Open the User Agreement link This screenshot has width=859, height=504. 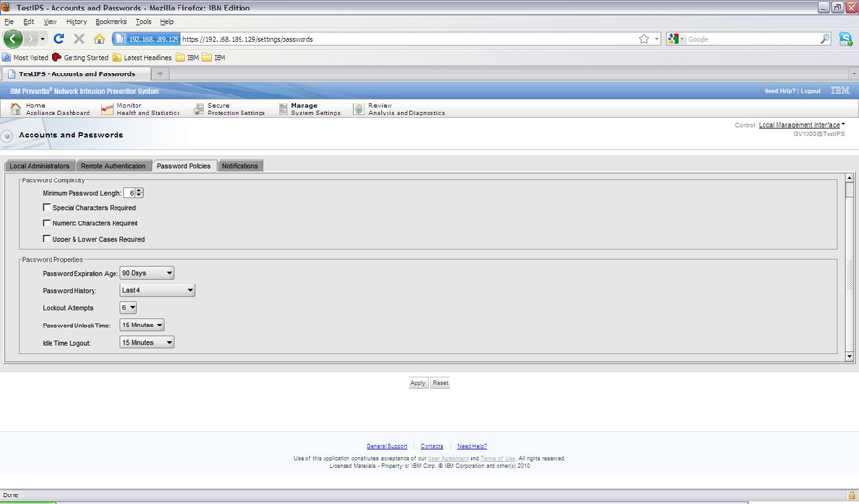tap(448, 458)
